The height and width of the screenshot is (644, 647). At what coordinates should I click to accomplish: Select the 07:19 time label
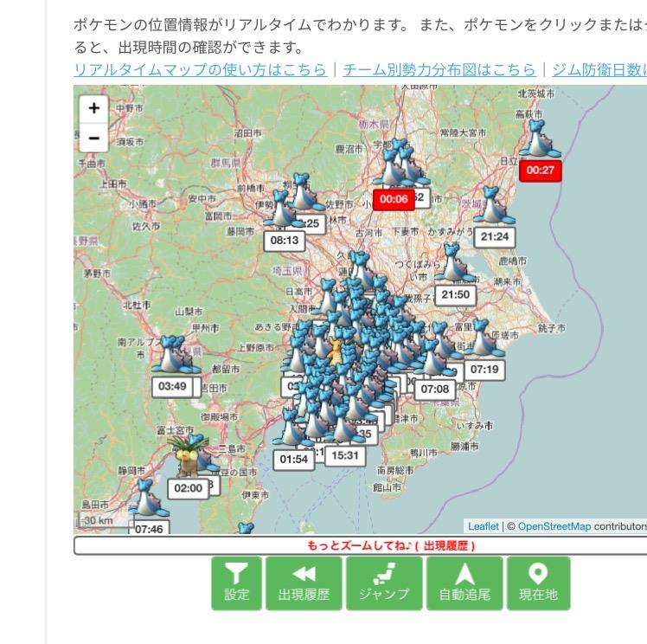[484, 370]
